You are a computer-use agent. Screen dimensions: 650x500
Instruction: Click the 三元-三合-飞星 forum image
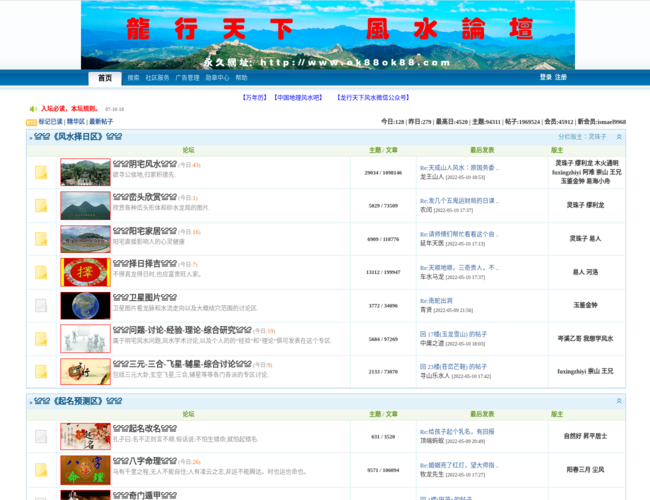(85, 371)
